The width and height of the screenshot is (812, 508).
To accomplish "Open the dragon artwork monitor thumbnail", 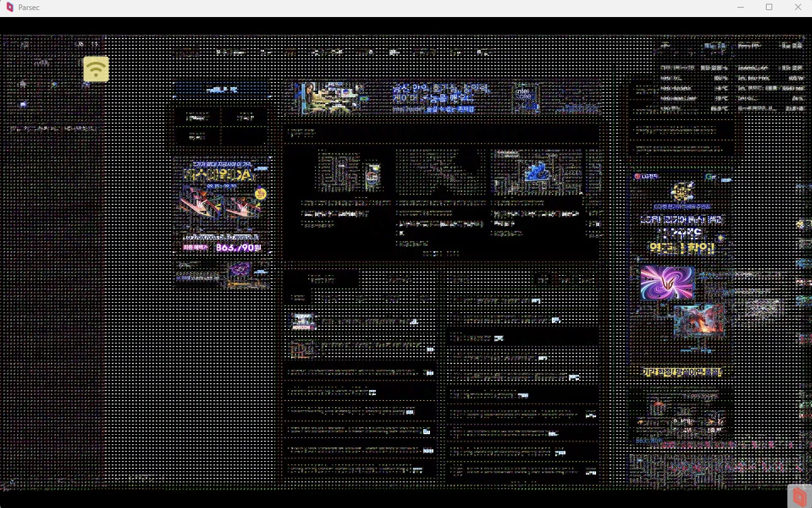I will 698,321.
